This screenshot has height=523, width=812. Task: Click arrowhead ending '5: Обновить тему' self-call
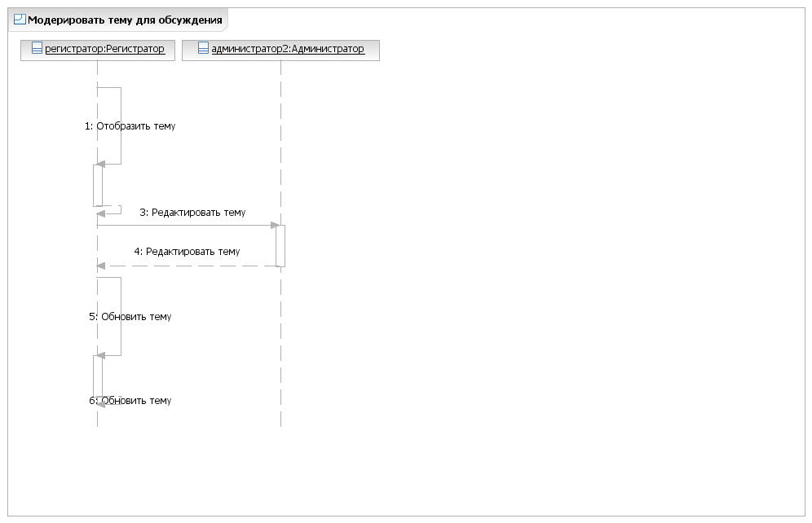point(101,355)
